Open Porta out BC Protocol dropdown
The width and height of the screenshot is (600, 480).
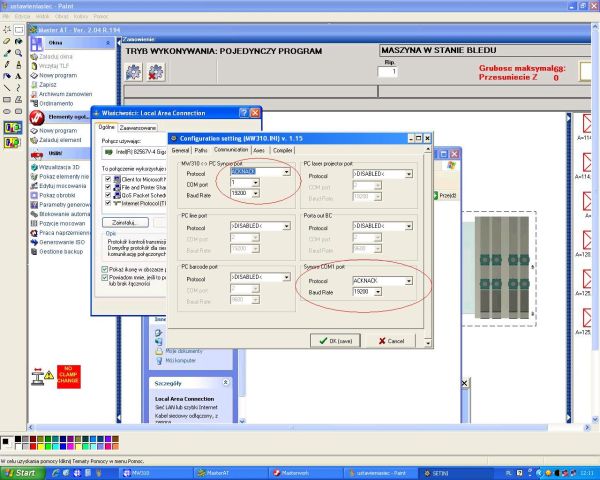(409, 227)
